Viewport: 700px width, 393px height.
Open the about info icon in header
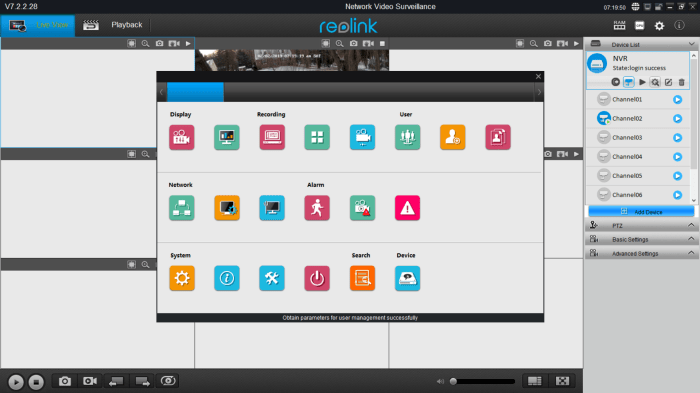pyautogui.click(x=679, y=25)
